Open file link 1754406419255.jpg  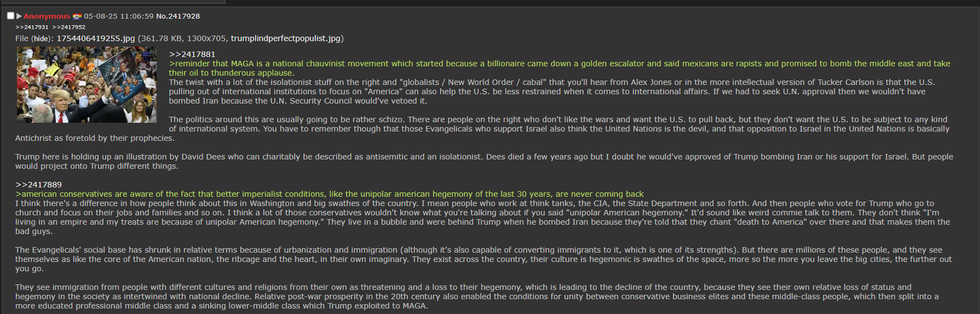(96, 38)
